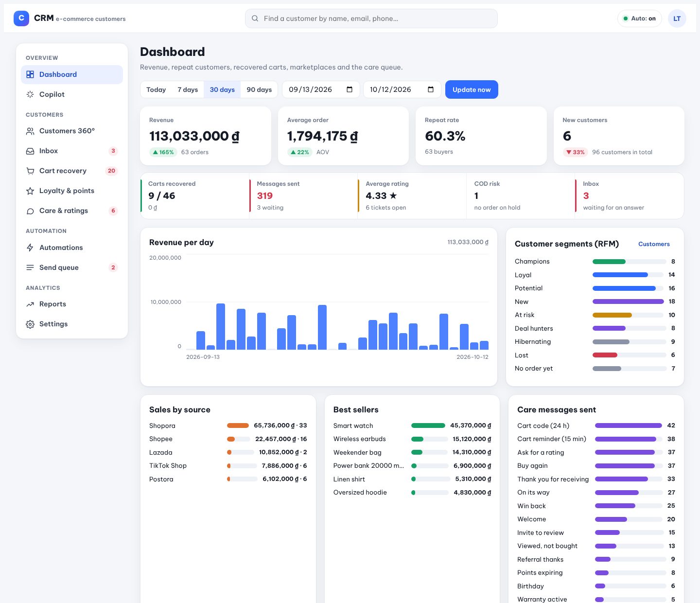This screenshot has height=603, width=700.
Task: Select the Today range
Action: point(156,89)
